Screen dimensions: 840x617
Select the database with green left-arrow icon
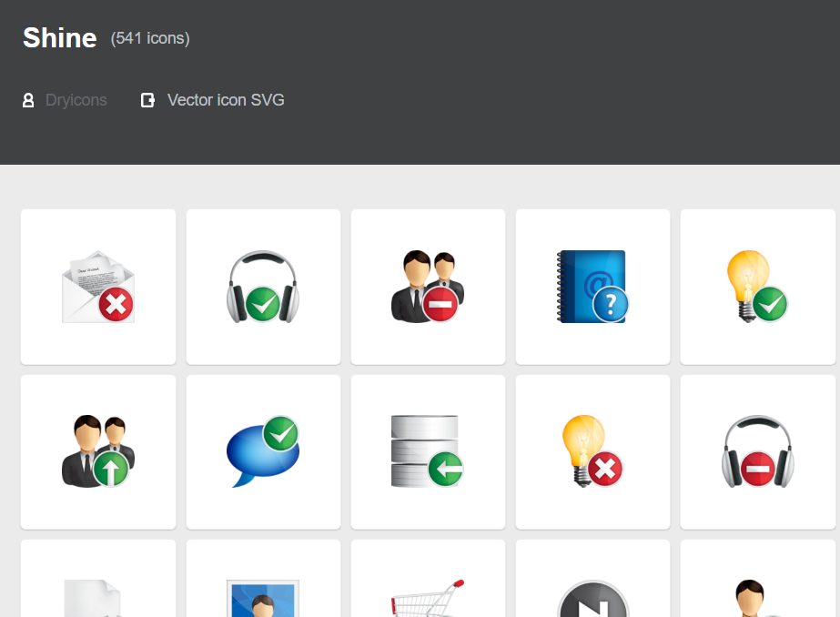pyautogui.click(x=428, y=451)
